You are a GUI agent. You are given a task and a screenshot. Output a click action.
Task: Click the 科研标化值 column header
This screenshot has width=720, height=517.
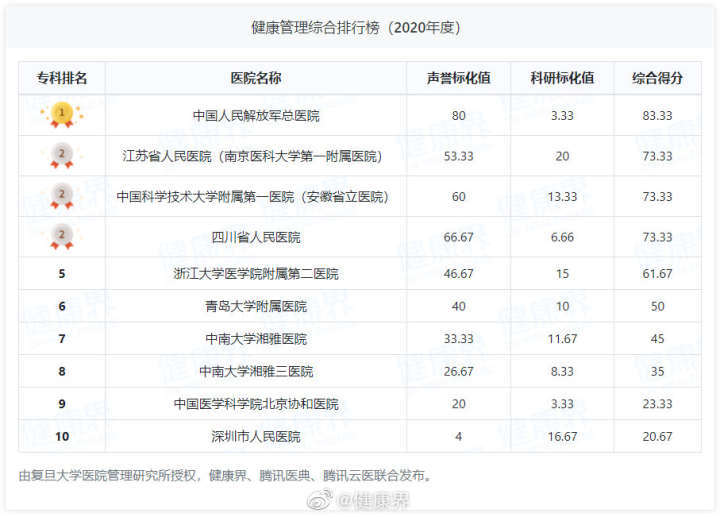coord(562,78)
